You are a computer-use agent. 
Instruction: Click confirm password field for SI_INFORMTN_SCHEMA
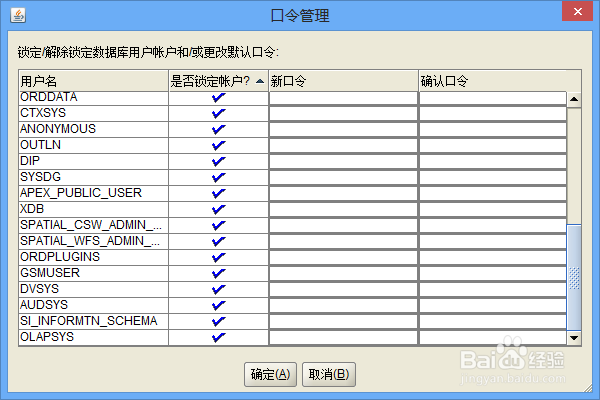[493, 322]
